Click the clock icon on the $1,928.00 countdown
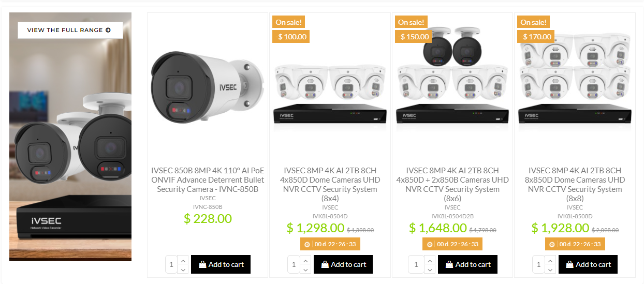This screenshot has height=284, width=644. point(552,244)
